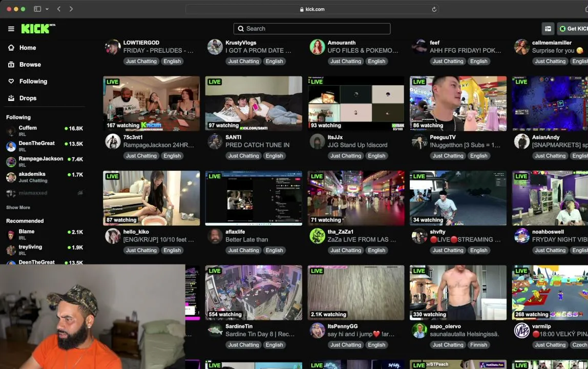Open the hamburger menu beside Kick logo
This screenshot has height=369, width=588.
pyautogui.click(x=11, y=29)
